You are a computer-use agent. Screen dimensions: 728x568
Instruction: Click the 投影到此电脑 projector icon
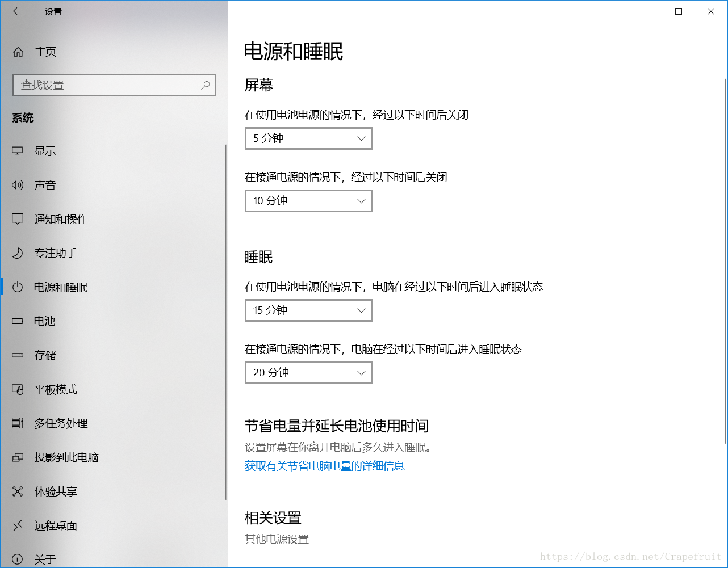18,457
